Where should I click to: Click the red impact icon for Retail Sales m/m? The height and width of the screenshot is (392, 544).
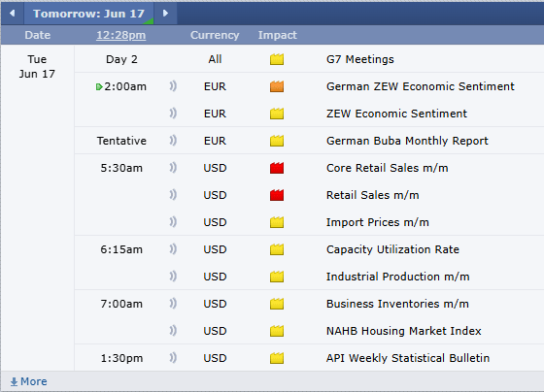point(277,195)
